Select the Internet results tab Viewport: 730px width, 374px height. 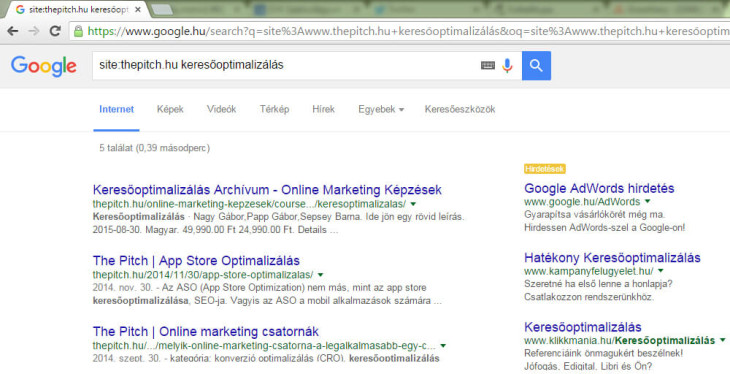tap(116, 109)
